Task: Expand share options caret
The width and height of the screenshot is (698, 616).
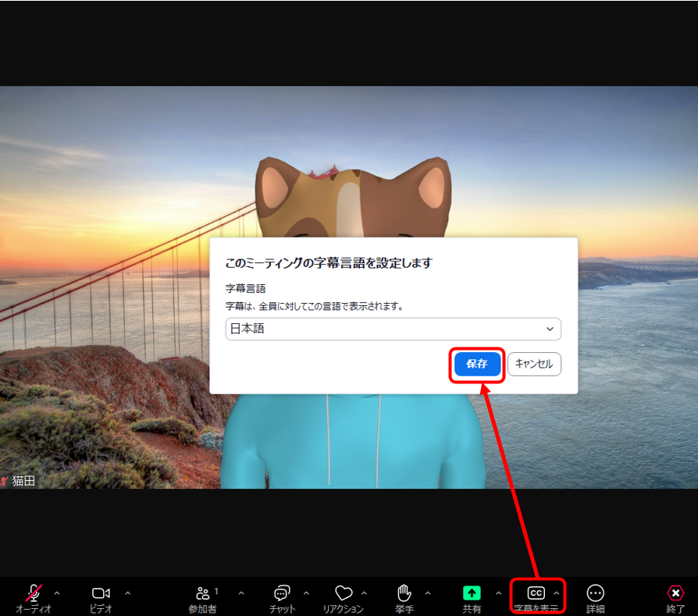Action: pos(499,593)
